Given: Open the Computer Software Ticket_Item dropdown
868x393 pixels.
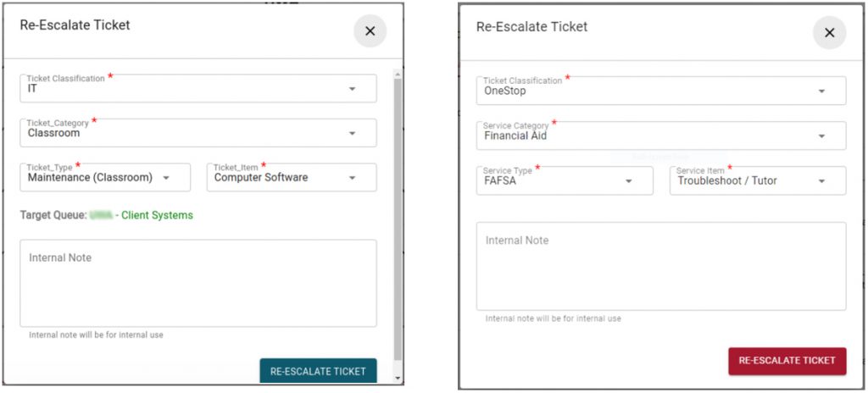Looking at the screenshot, I should (x=292, y=178).
